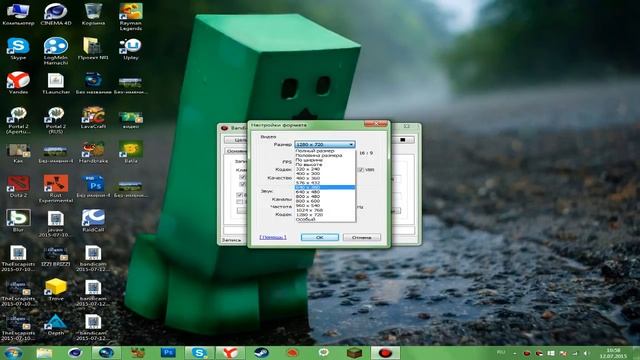This screenshot has height=360, width=640.
Task: Choose 1280 x 720 in the size list
Action: 325,214
